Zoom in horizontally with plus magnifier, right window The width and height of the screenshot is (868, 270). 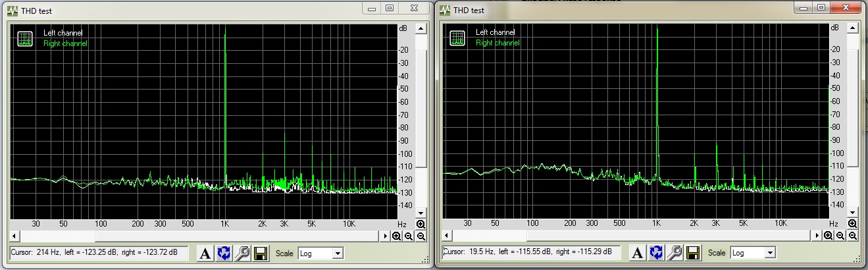pyautogui.click(x=829, y=235)
